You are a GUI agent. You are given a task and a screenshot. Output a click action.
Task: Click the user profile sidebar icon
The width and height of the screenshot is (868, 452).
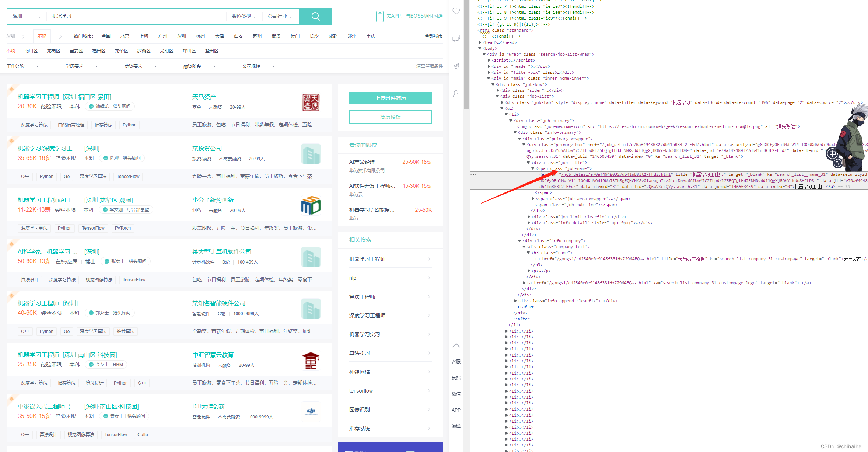pyautogui.click(x=456, y=94)
